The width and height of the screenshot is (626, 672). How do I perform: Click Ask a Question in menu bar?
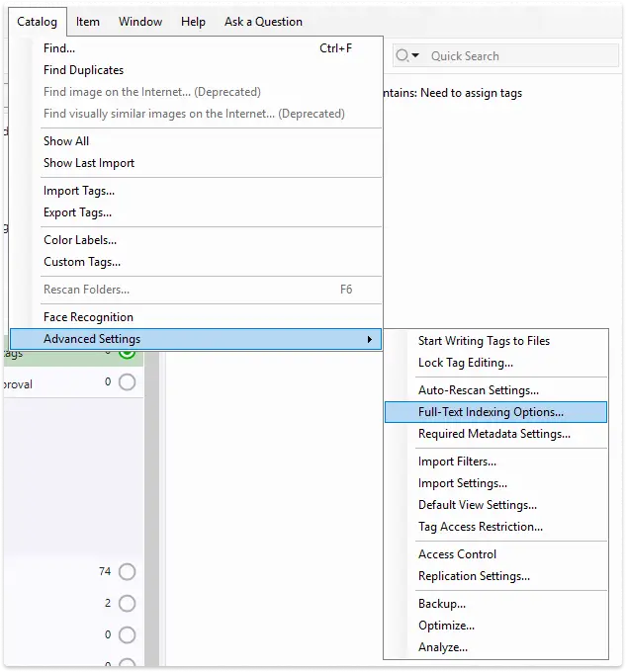(x=263, y=22)
